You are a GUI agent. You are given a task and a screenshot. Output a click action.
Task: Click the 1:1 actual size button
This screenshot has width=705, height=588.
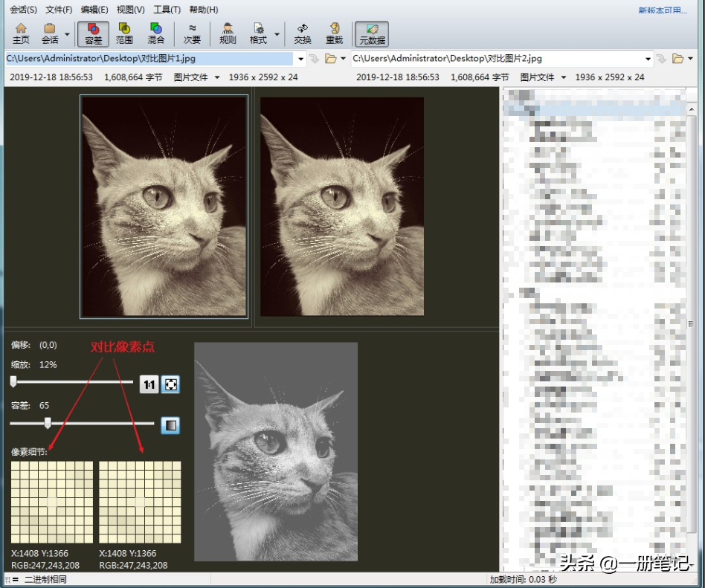pyautogui.click(x=149, y=384)
